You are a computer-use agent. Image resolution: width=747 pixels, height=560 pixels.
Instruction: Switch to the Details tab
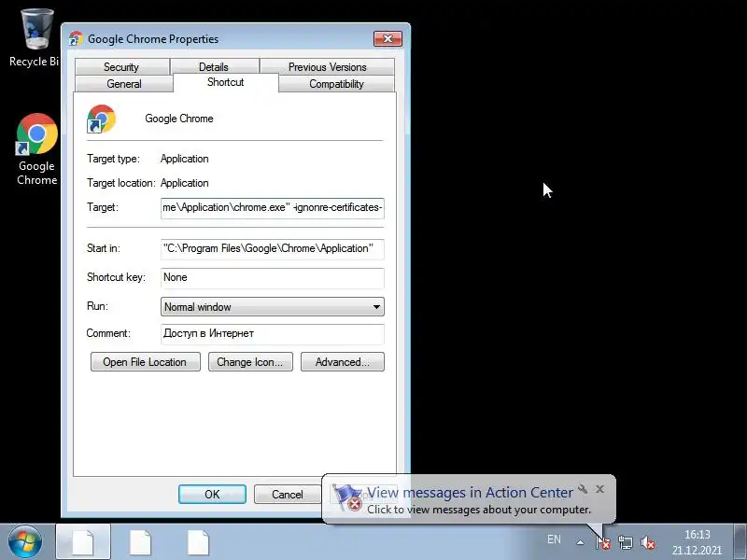click(x=214, y=67)
